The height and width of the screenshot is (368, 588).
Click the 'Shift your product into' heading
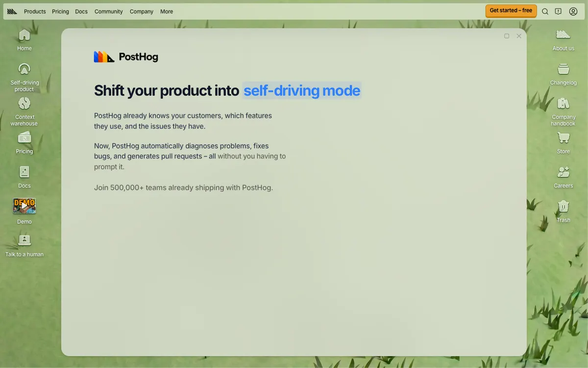(x=167, y=90)
